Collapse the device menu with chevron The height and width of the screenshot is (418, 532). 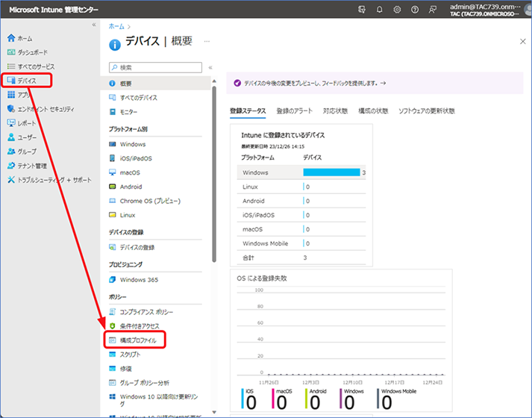click(x=210, y=67)
